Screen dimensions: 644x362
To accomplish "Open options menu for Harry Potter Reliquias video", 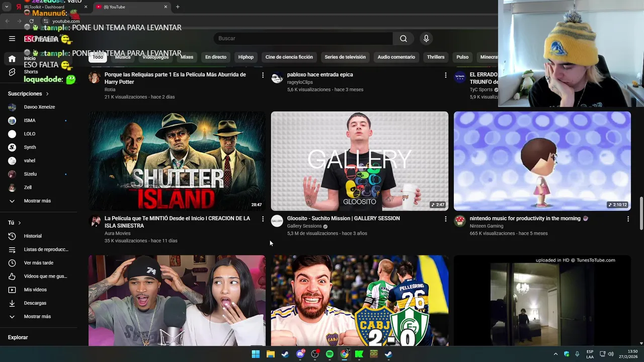I will 263,75.
